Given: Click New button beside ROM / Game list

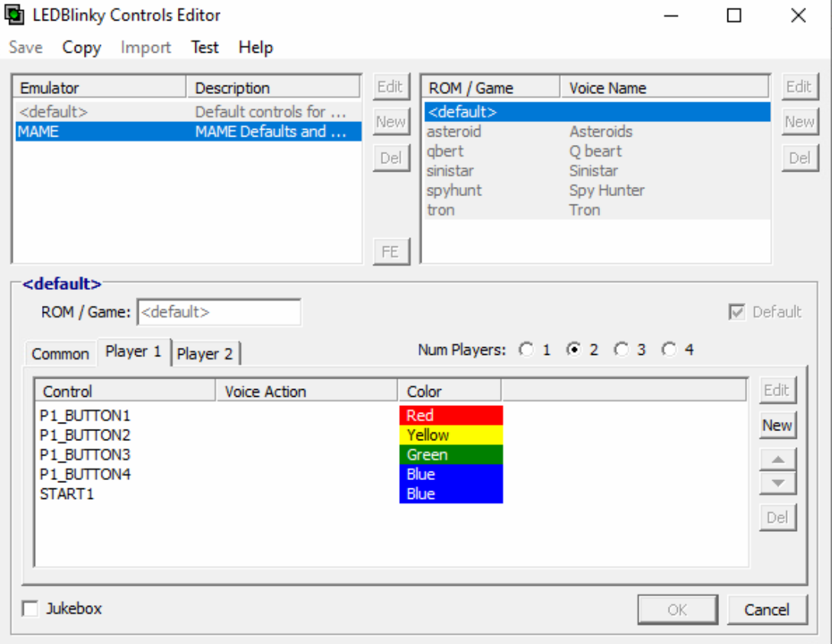Looking at the screenshot, I should tap(799, 122).
